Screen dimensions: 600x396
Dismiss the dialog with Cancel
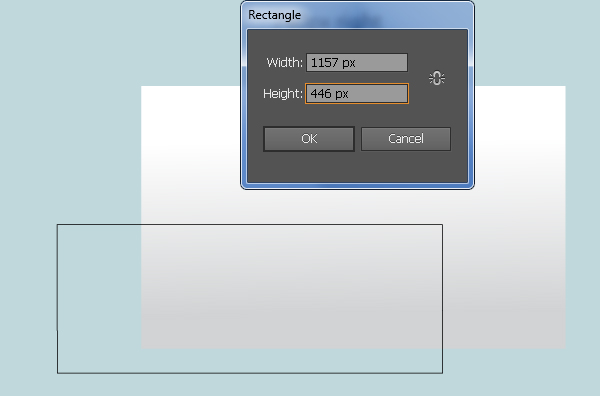coord(406,139)
